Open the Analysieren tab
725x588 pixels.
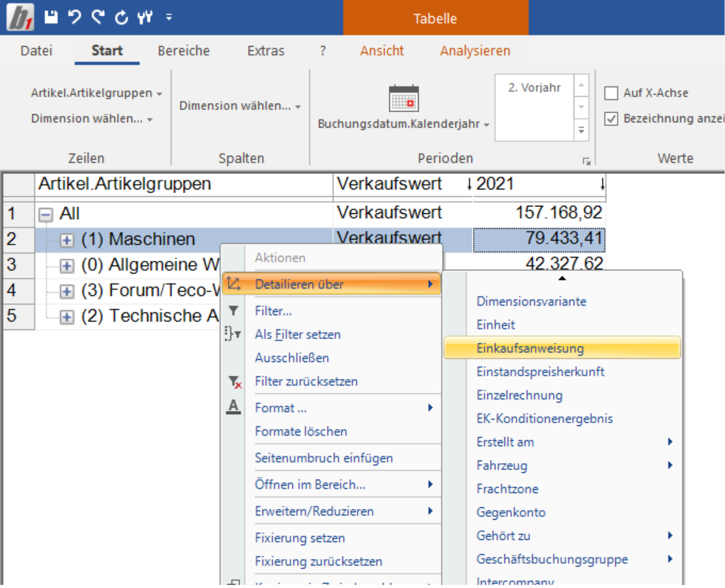[475, 51]
